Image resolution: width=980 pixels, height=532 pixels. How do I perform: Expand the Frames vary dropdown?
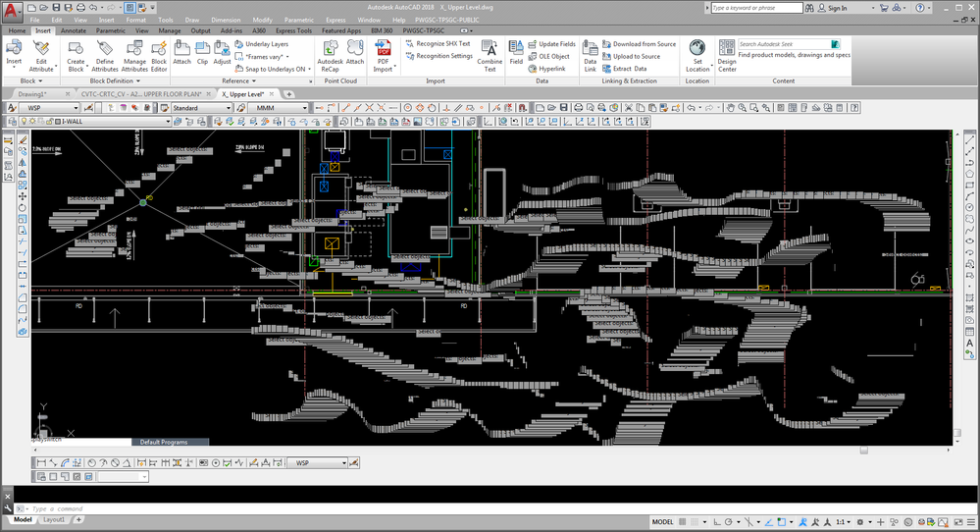[x=286, y=57]
